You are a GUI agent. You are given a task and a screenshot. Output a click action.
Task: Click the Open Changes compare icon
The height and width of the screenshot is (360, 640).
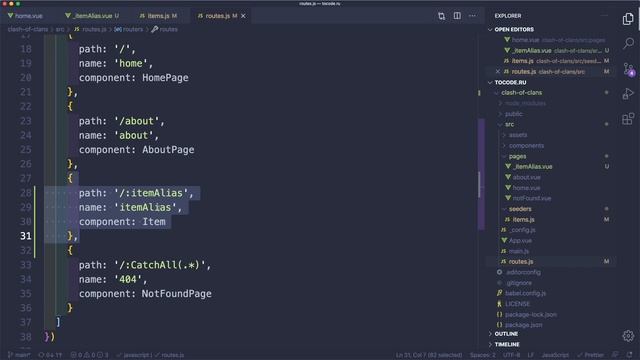coord(442,16)
